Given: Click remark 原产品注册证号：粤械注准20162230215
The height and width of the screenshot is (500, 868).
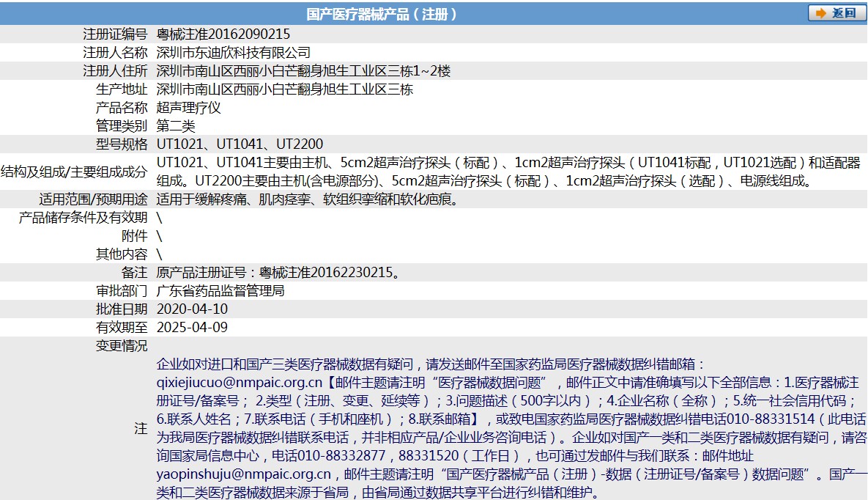Looking at the screenshot, I should 278,272.
